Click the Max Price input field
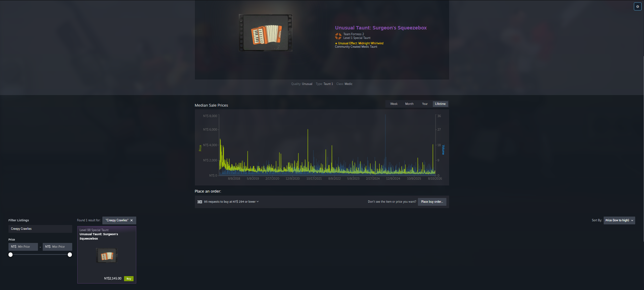The width and height of the screenshot is (644, 290). [57, 247]
